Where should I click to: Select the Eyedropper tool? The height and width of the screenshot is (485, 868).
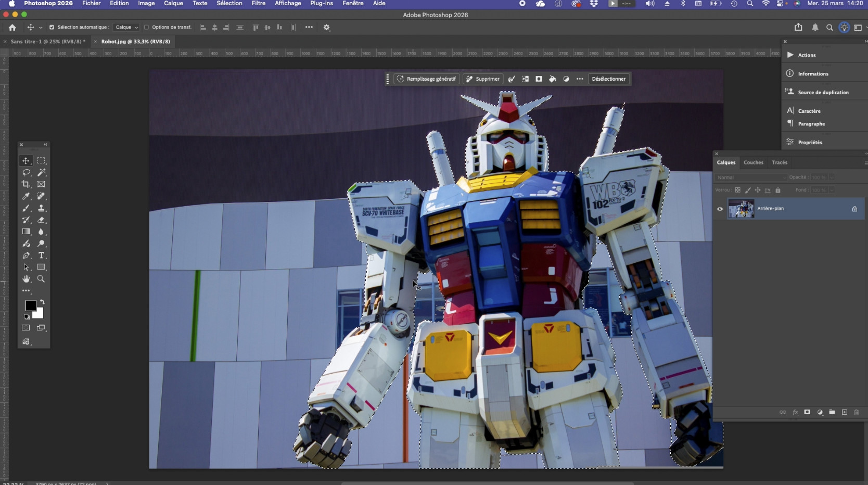coord(26,196)
